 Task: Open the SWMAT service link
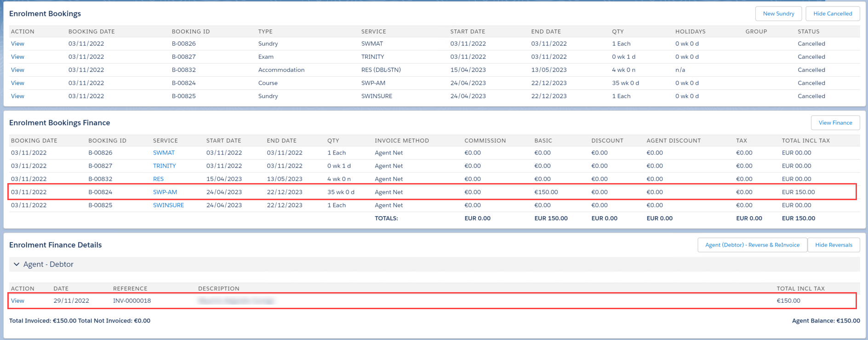click(164, 153)
